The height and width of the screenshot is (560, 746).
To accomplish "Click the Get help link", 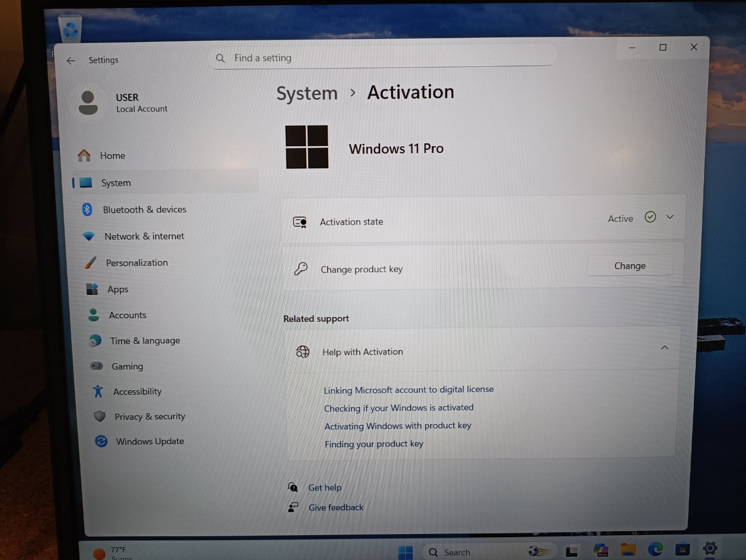I will click(x=325, y=488).
